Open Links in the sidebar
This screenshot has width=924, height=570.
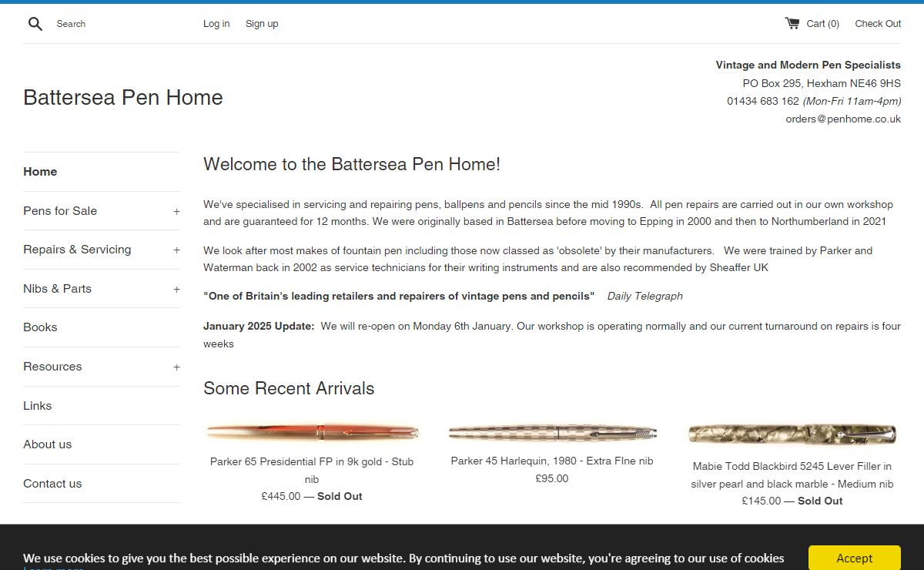[x=38, y=406]
